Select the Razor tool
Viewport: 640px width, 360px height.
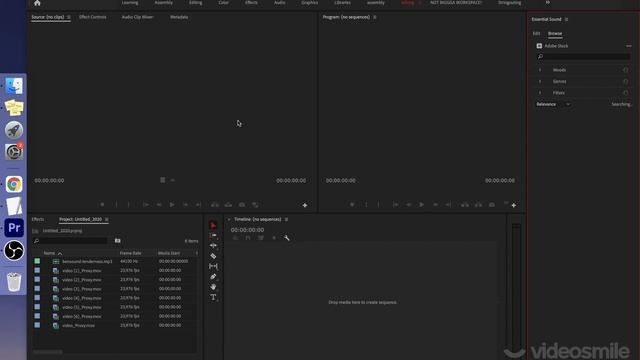(213, 256)
